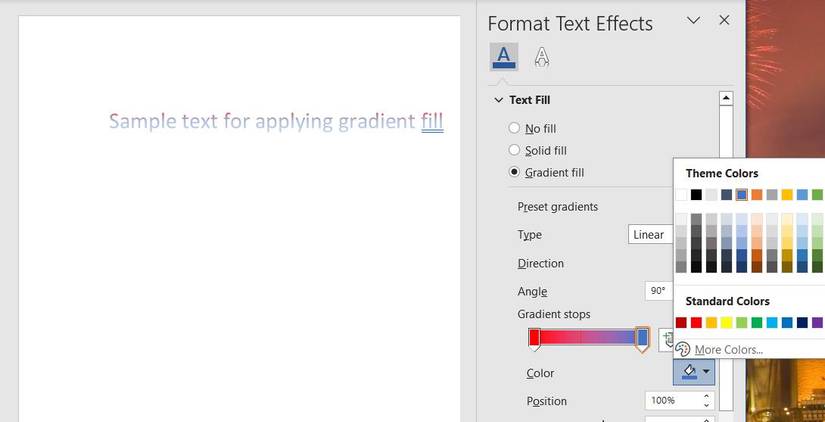Open the task pane options chevron
The height and width of the screenshot is (422, 825).
[x=693, y=20]
